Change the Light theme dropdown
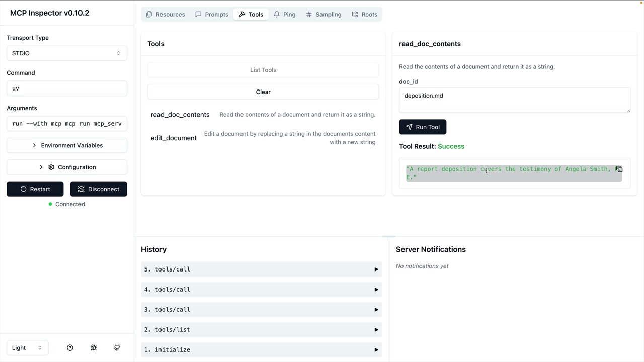 tap(27, 348)
